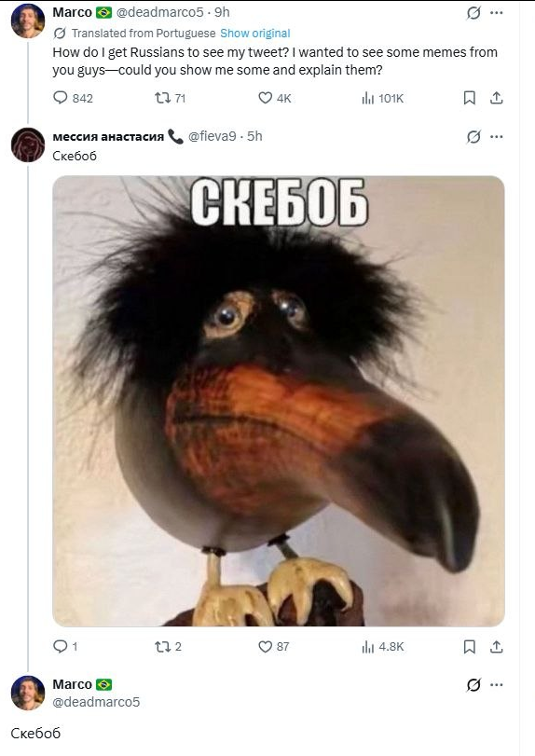This screenshot has width=535, height=756.
Task: Open @deadmarco5 handle on bottom reply
Action: click(x=96, y=702)
